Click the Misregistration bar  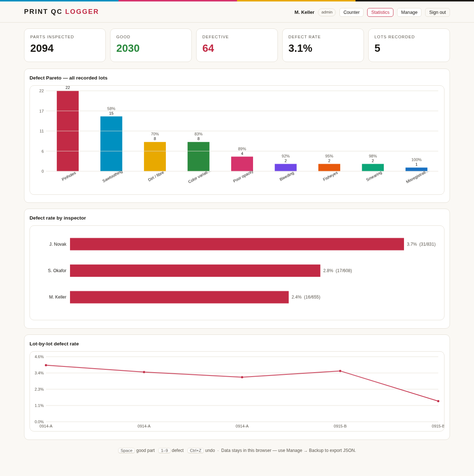416,169
